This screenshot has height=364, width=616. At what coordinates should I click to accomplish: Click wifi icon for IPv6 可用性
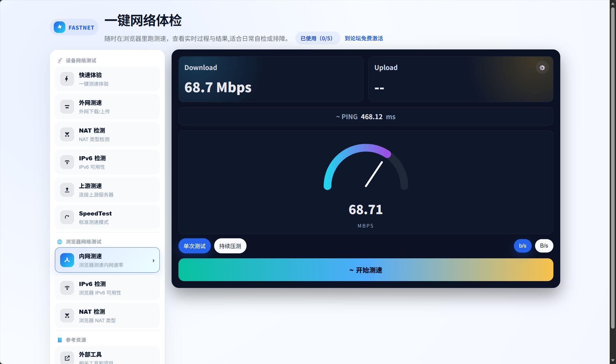click(67, 162)
